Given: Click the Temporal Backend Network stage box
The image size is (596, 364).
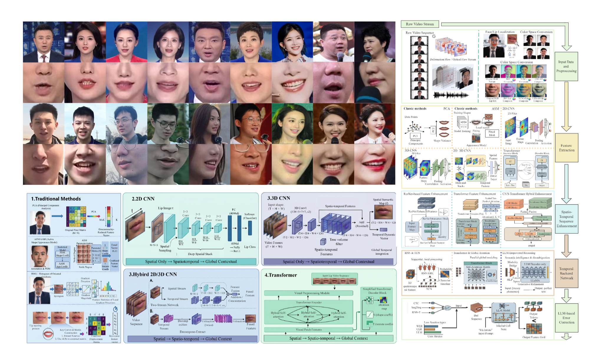Looking at the screenshot, I should point(567,273).
